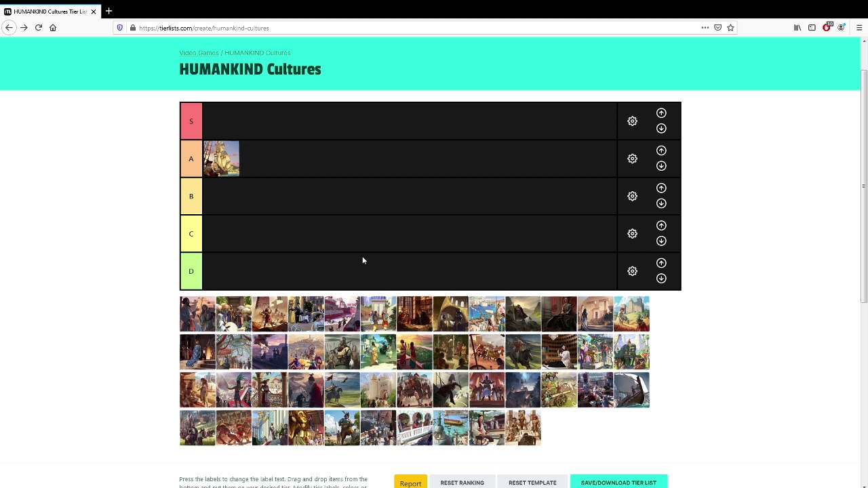Select the ship thumbnail in tier A
Image resolution: width=868 pixels, height=488 pixels.
pos(221,159)
